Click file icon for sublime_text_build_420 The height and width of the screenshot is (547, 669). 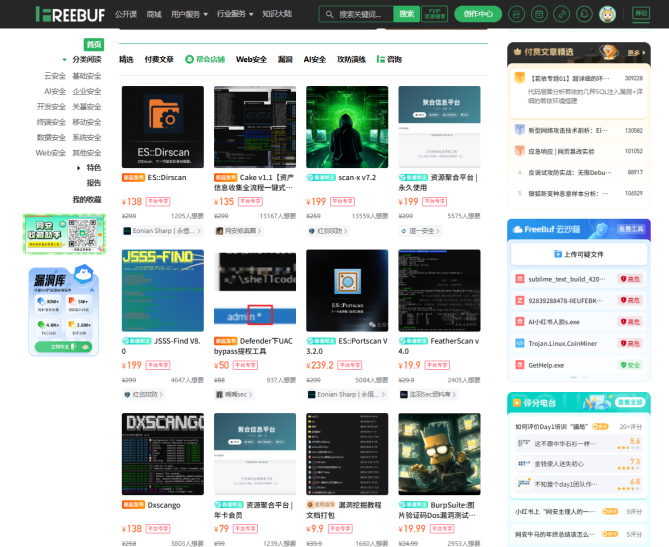point(520,279)
